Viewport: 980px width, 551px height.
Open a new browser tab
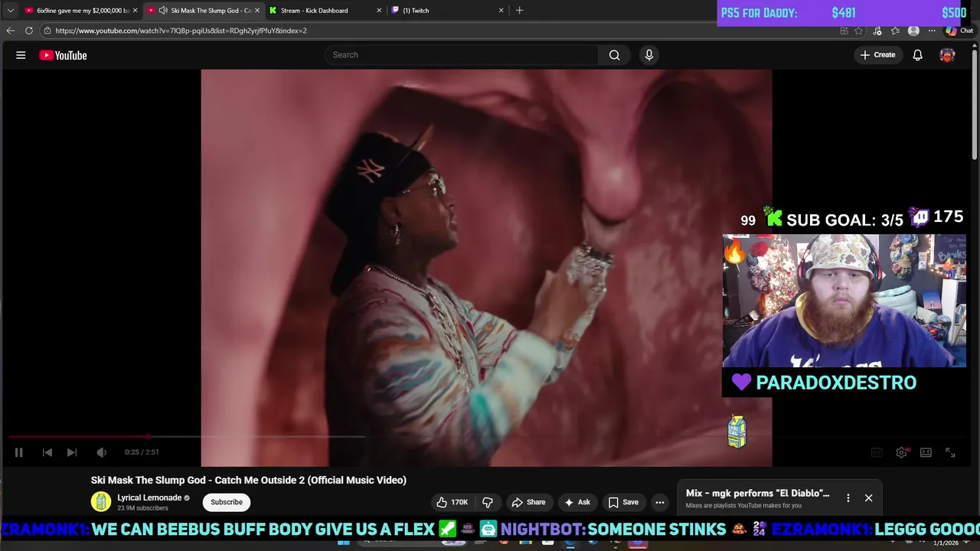pyautogui.click(x=519, y=11)
